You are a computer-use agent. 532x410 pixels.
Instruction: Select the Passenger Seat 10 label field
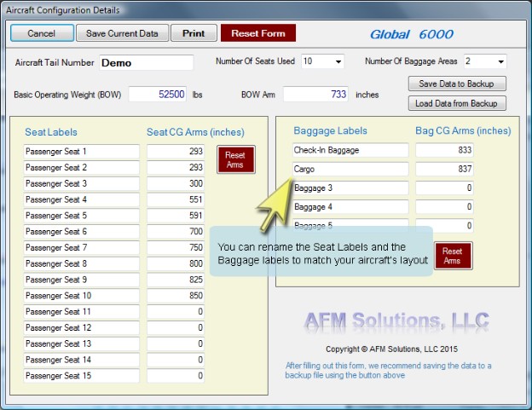(82, 296)
